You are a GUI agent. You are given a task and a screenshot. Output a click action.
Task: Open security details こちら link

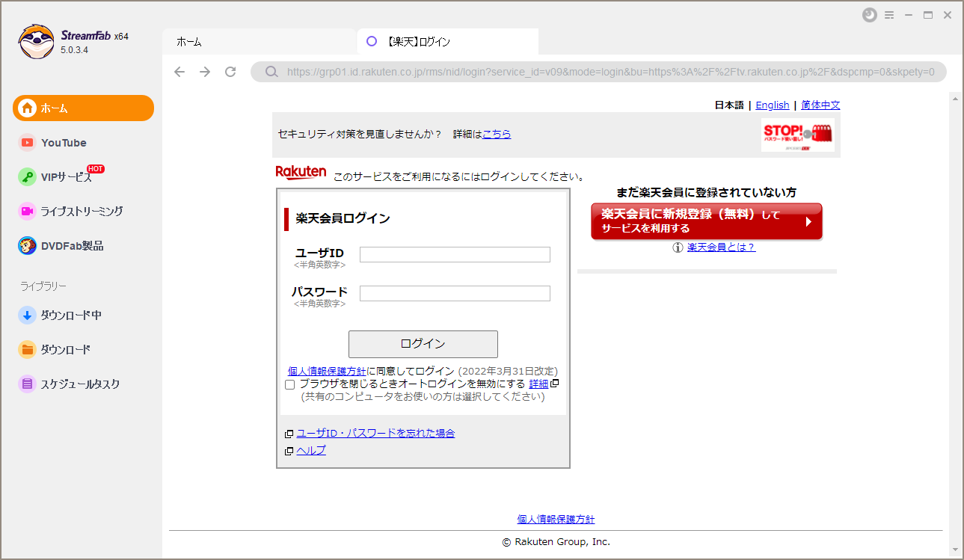click(x=497, y=135)
